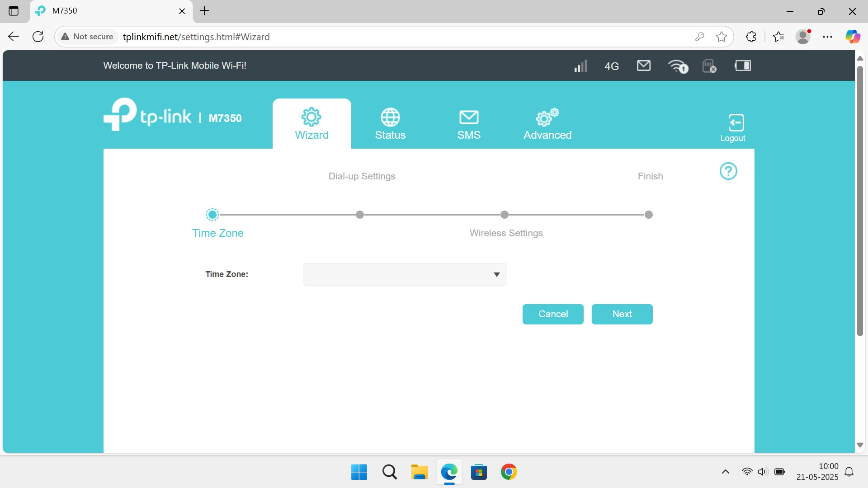Click the Logout icon
This screenshot has width=868, height=488.
[x=733, y=127]
